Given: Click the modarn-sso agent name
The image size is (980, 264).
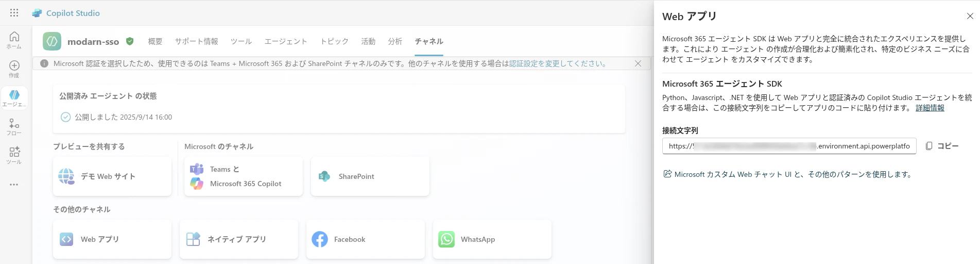Looking at the screenshot, I should [93, 42].
